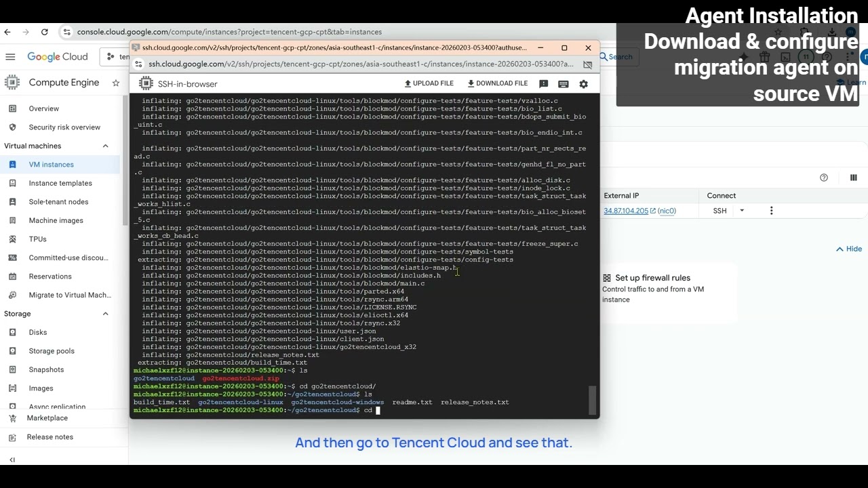This screenshot has width=868, height=488.
Task: Collapse the sidebar with the bottom arrow
Action: pos(12,460)
